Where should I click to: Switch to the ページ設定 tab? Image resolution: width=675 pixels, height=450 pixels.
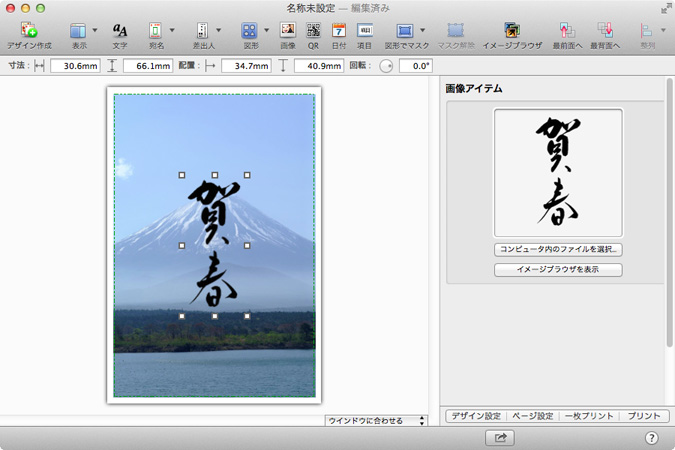[x=532, y=415]
